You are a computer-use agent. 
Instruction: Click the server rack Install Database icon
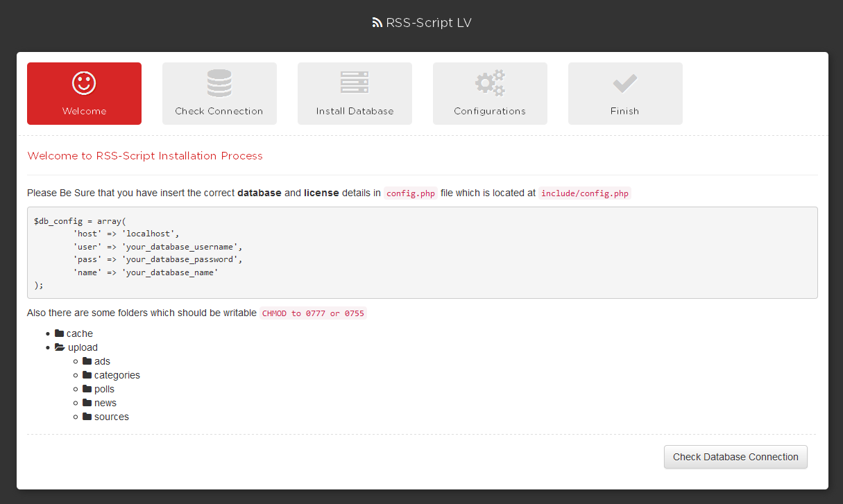click(355, 82)
